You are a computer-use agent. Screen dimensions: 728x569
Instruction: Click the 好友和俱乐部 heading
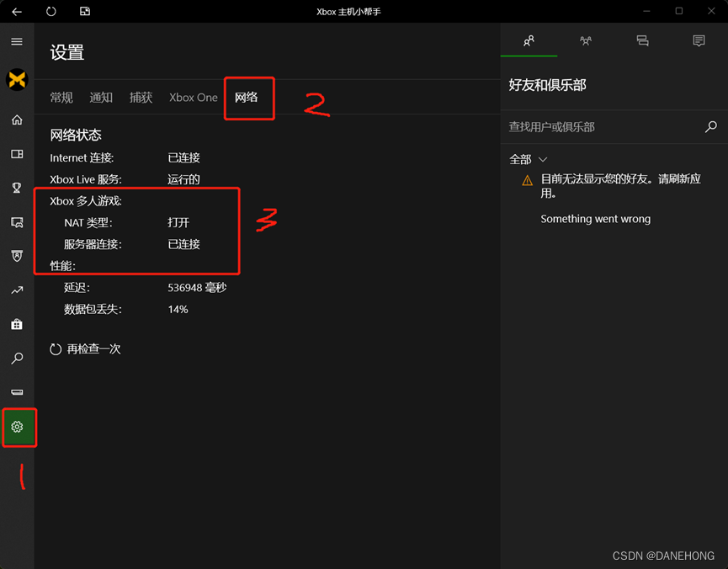547,85
